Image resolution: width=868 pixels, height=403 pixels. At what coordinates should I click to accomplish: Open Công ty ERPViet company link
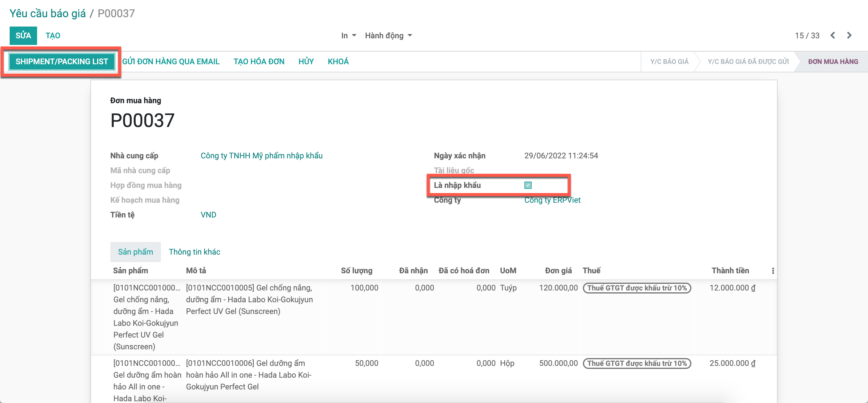point(552,200)
